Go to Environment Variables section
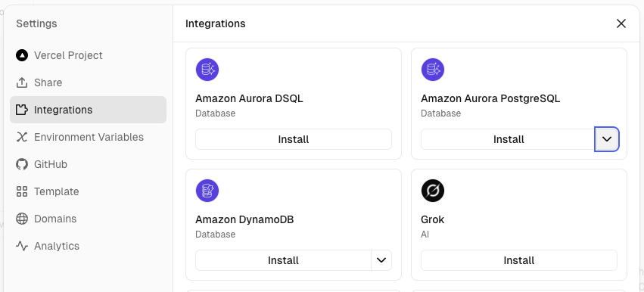 [x=88, y=137]
